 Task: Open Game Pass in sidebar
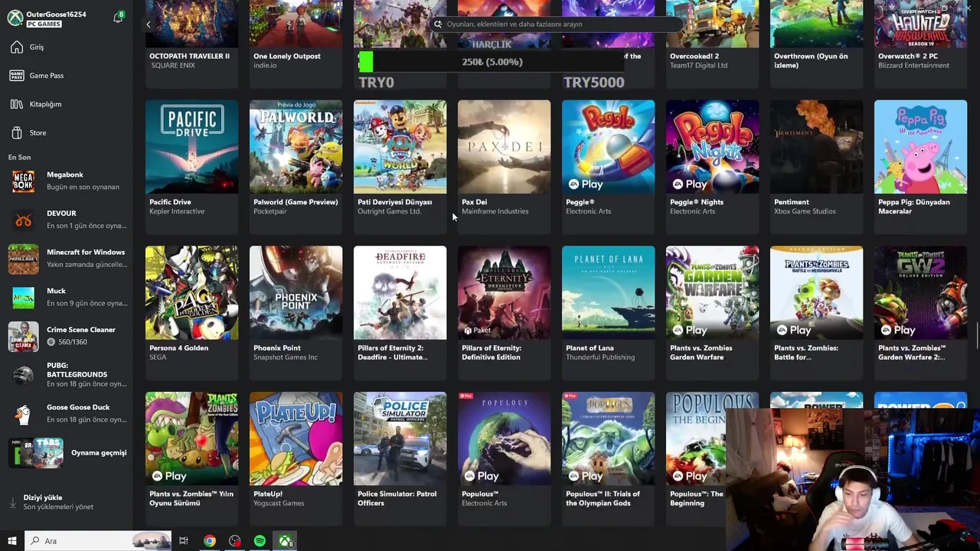67,76
